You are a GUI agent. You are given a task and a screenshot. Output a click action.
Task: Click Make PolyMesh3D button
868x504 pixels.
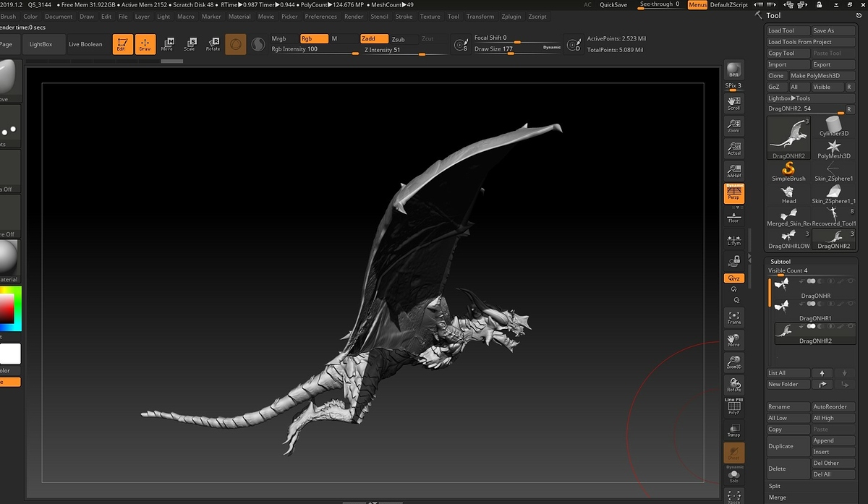point(822,76)
